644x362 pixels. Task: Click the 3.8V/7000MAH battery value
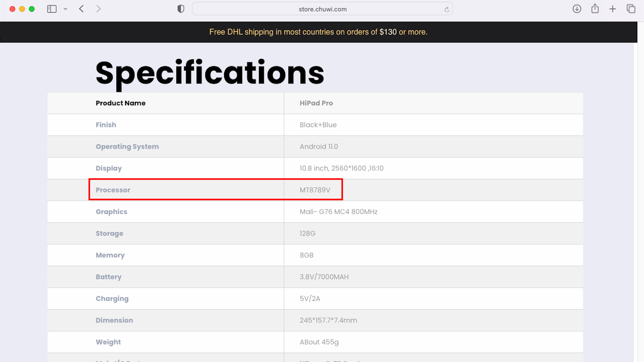coord(324,277)
